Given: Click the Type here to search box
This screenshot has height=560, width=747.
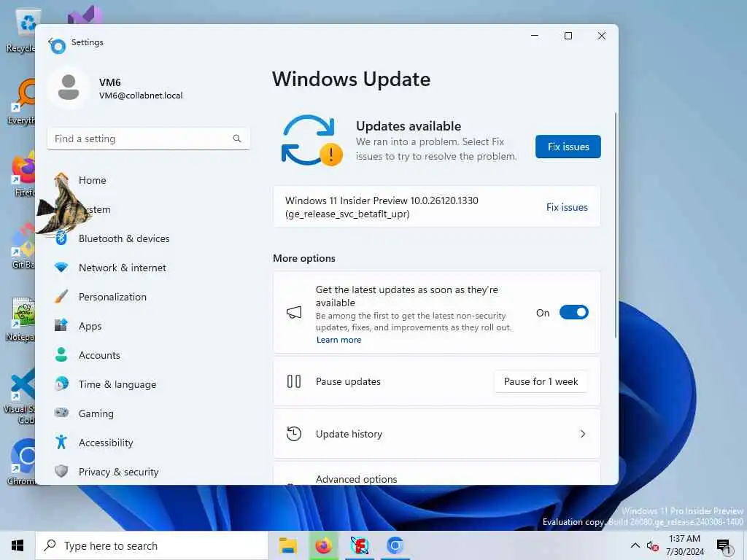Looking at the screenshot, I should 152,545.
